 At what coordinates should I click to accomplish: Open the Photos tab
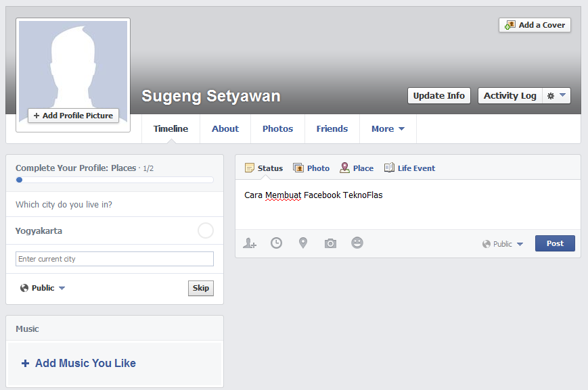pos(277,129)
